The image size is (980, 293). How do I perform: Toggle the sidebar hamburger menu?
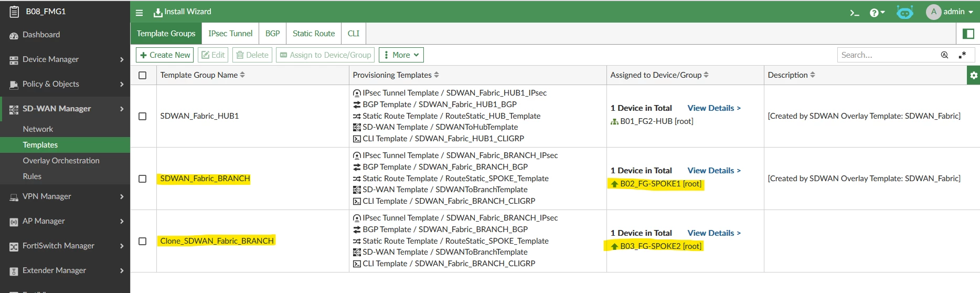coord(139,13)
